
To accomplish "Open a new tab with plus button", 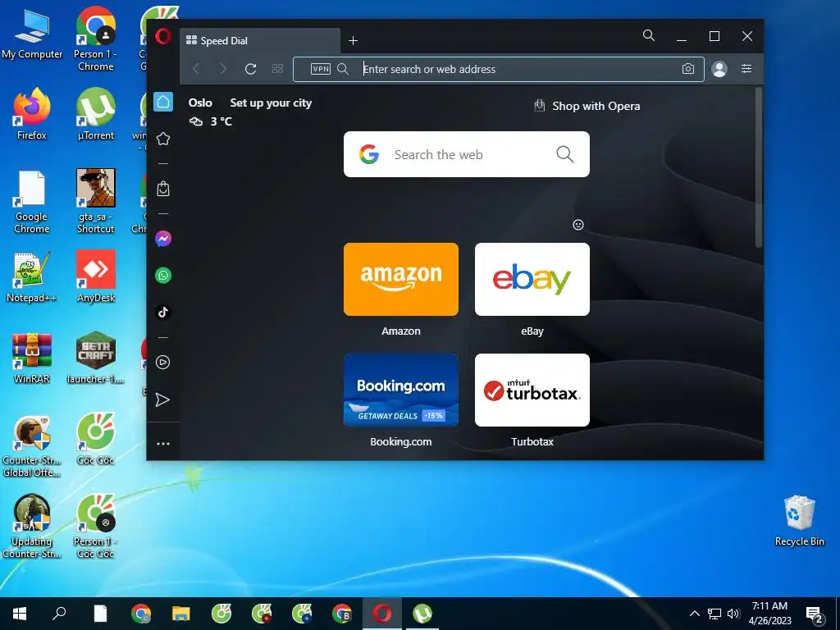I will [353, 41].
